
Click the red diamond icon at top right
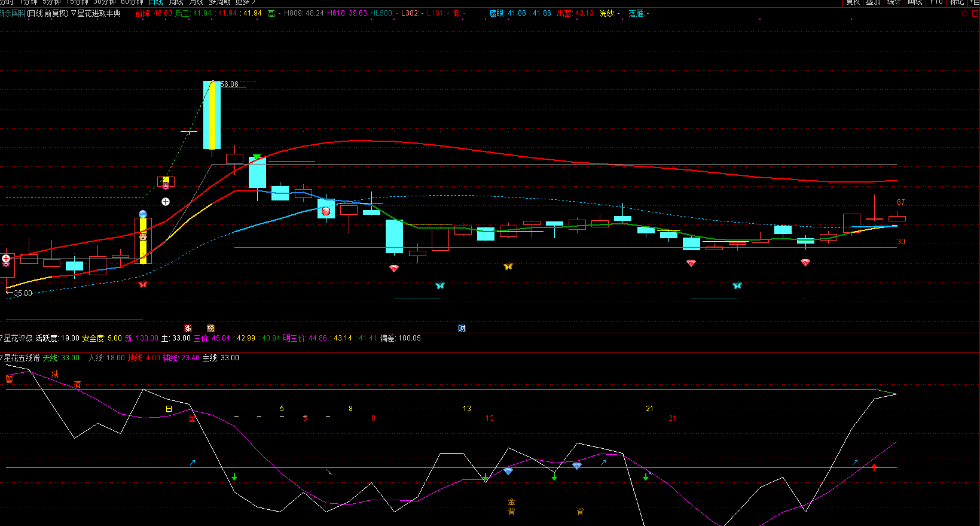[x=964, y=13]
